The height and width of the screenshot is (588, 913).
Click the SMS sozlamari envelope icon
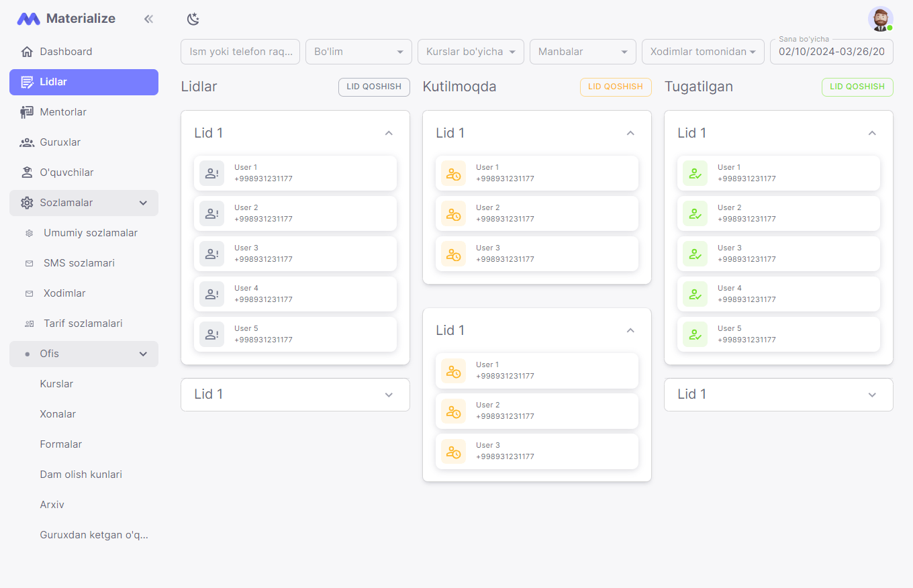29,263
